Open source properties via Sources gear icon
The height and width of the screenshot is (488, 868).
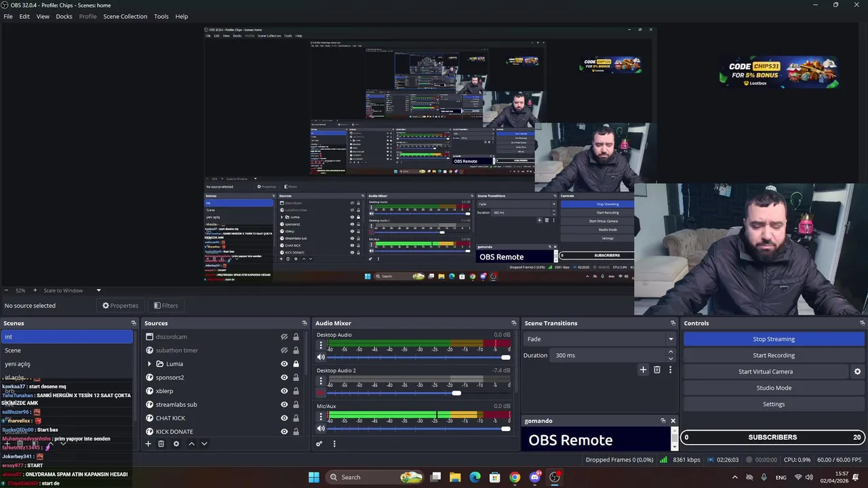176,444
